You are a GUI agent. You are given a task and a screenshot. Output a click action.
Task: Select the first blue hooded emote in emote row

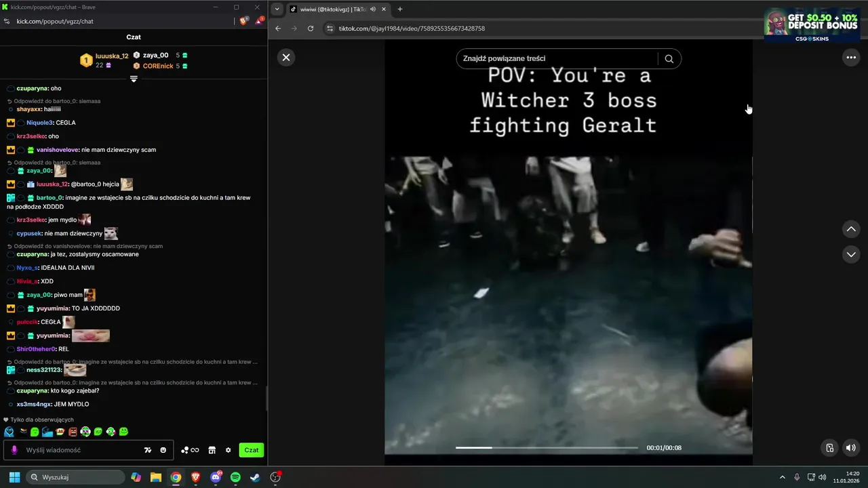pyautogui.click(x=9, y=432)
